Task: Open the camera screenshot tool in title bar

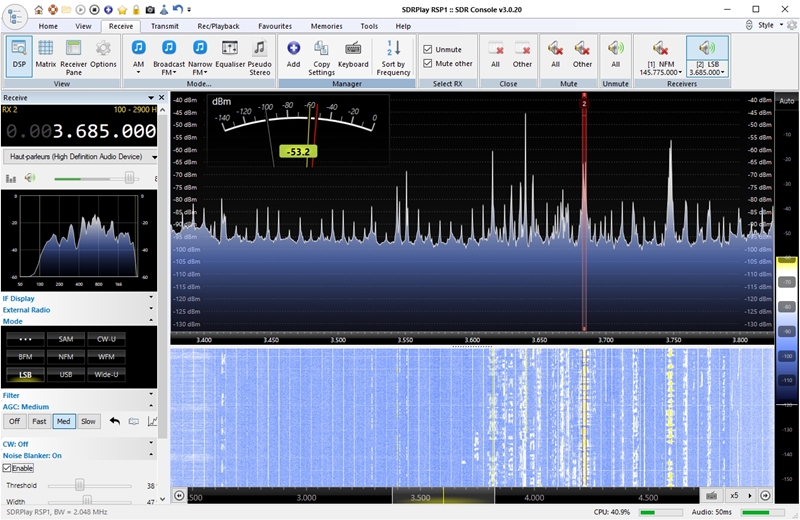Action: [150, 9]
